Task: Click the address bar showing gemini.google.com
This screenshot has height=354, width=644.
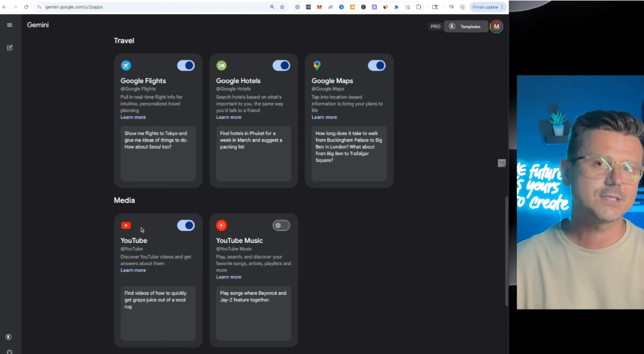Action: tap(72, 7)
